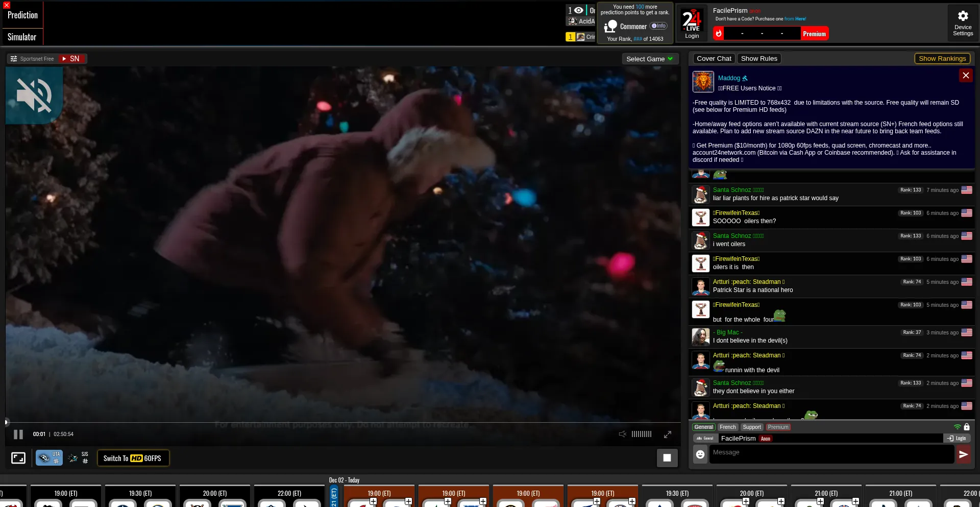
Task: Open the Simulator tab
Action: tap(22, 37)
